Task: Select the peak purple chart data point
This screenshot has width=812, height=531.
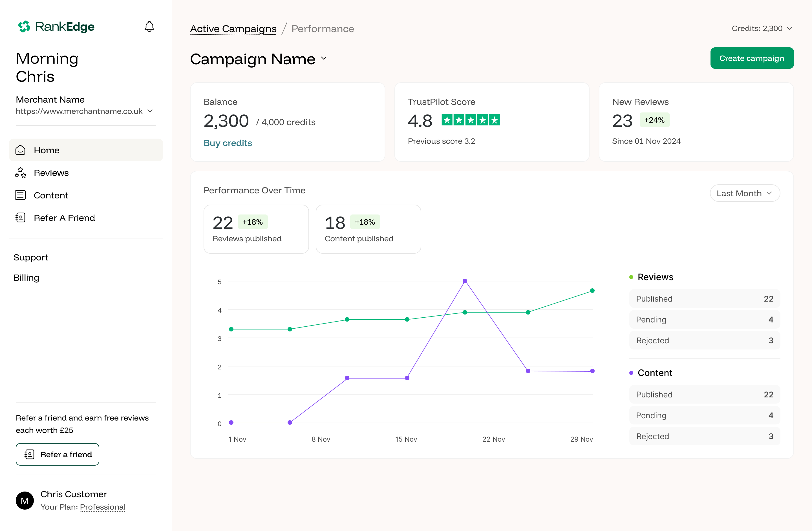Action: click(x=465, y=281)
